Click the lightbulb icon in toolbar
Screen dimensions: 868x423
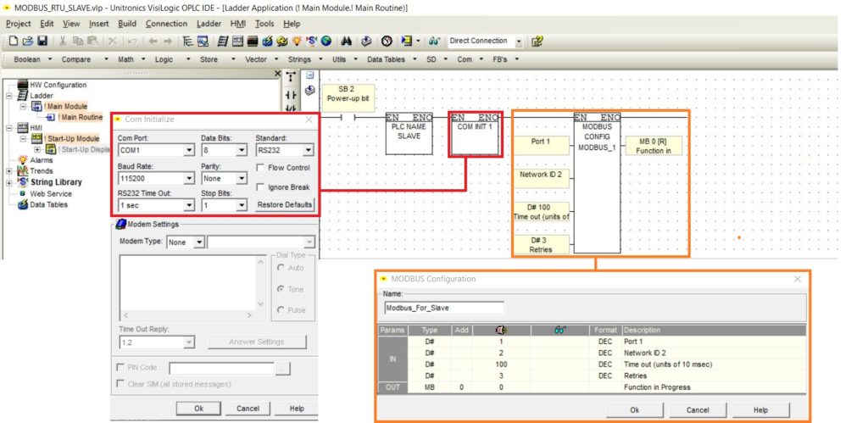[x=296, y=41]
